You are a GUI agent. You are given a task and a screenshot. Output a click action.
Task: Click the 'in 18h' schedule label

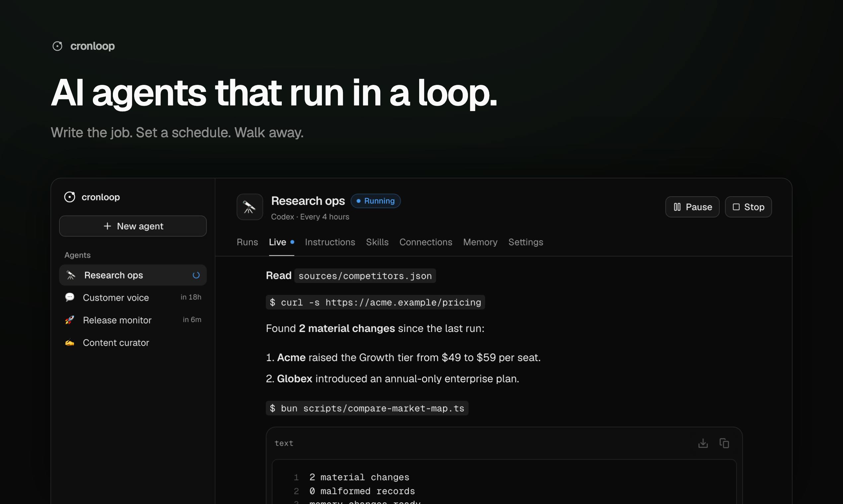[191, 297]
